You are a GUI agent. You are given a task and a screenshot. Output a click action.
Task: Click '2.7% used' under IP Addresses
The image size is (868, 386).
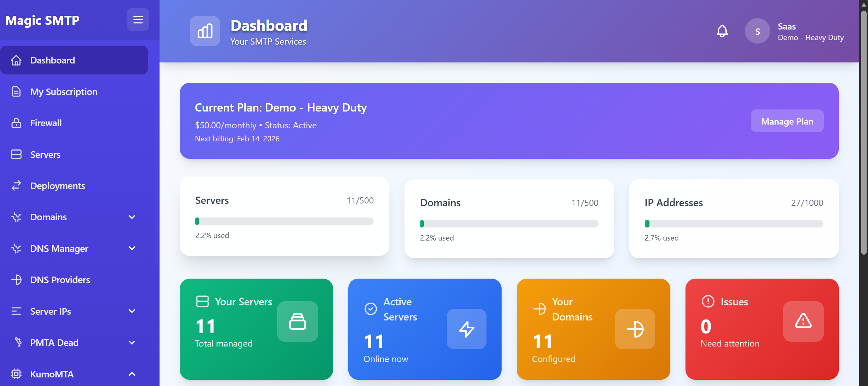pos(661,238)
